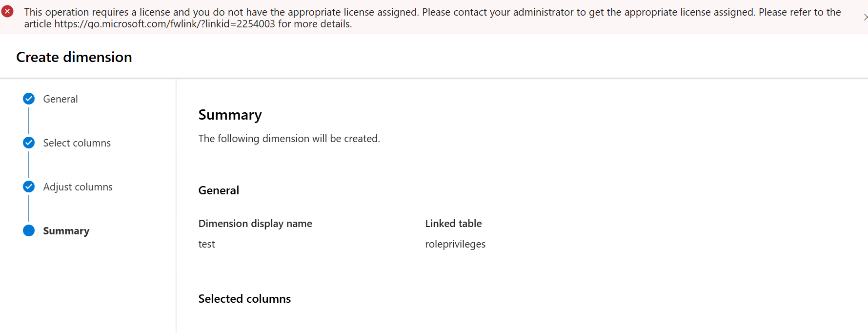
Task: Click the Linked table label
Action: (453, 224)
